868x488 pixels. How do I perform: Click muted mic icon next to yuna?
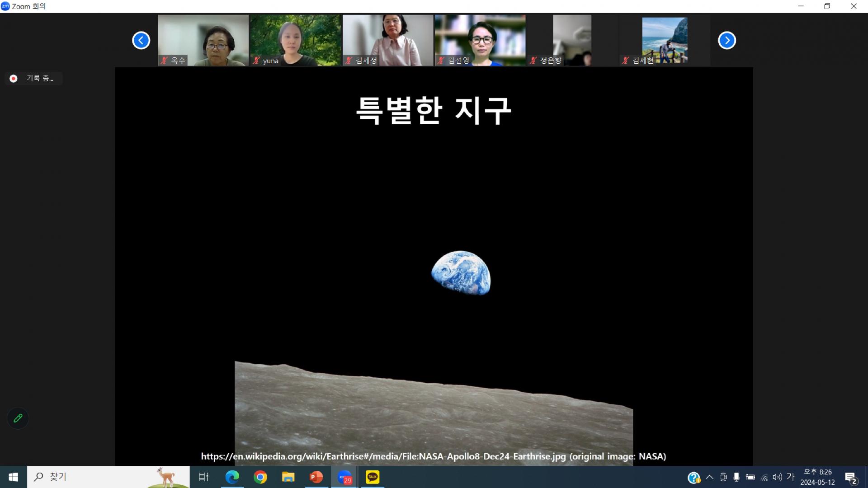point(256,61)
